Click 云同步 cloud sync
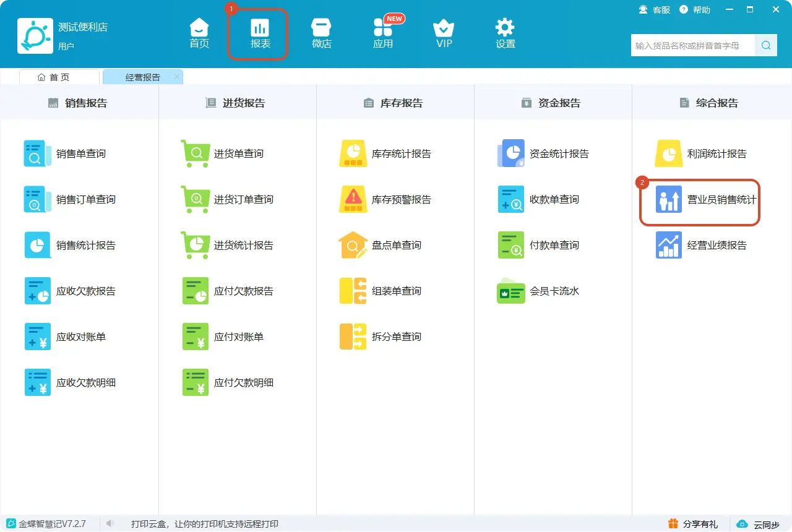This screenshot has width=792, height=532. point(759,524)
